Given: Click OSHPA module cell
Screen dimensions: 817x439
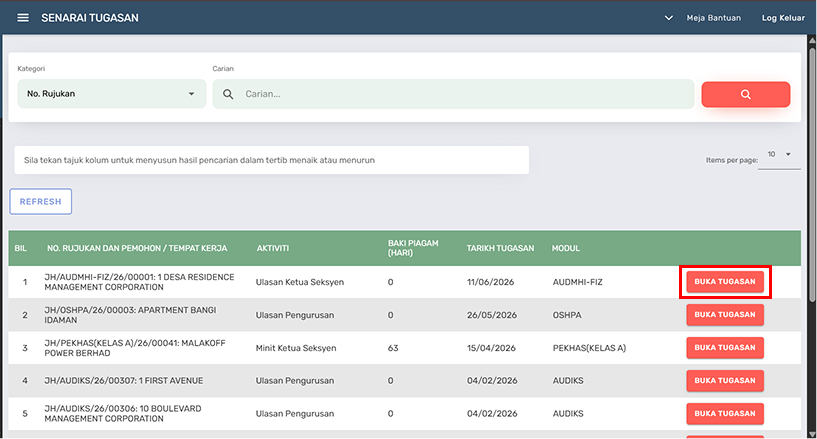Looking at the screenshot, I should click(x=567, y=315).
